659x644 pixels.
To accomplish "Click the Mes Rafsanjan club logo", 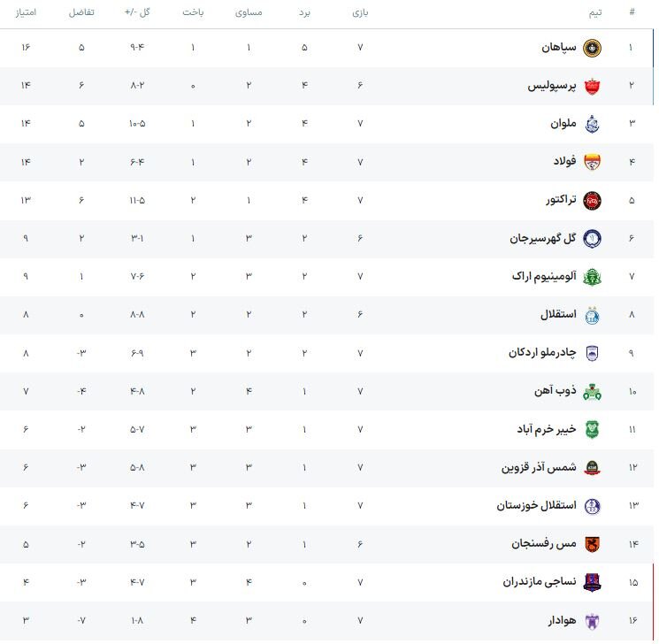I will point(593,543).
